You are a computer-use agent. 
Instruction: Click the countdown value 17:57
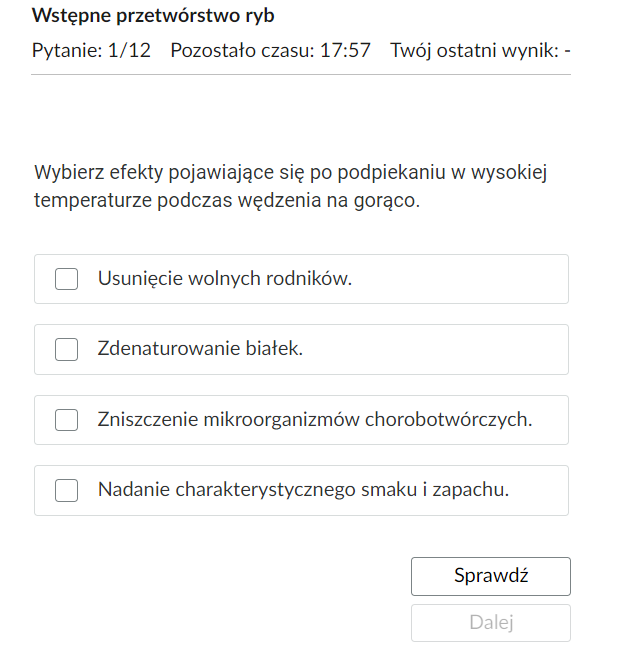(x=345, y=50)
